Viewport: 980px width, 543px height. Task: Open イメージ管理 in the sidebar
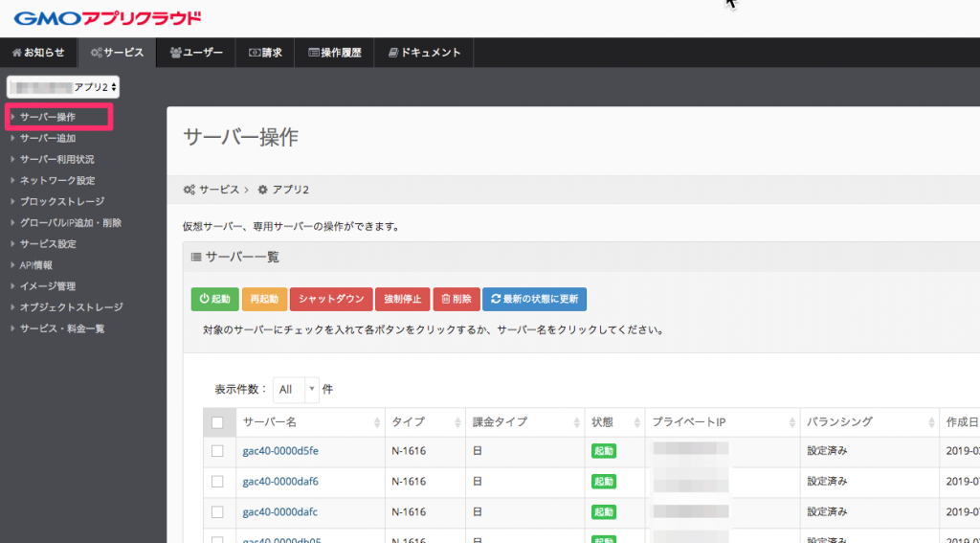pyautogui.click(x=48, y=286)
